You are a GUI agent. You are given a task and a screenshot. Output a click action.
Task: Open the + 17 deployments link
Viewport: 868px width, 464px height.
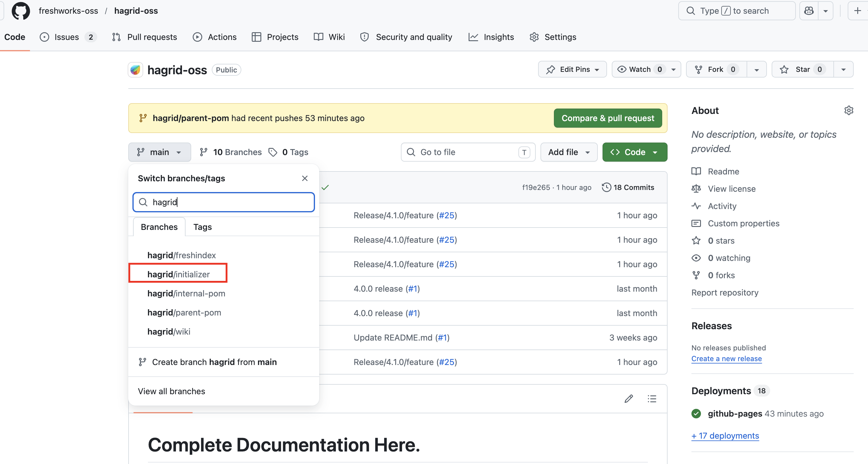[725, 436]
